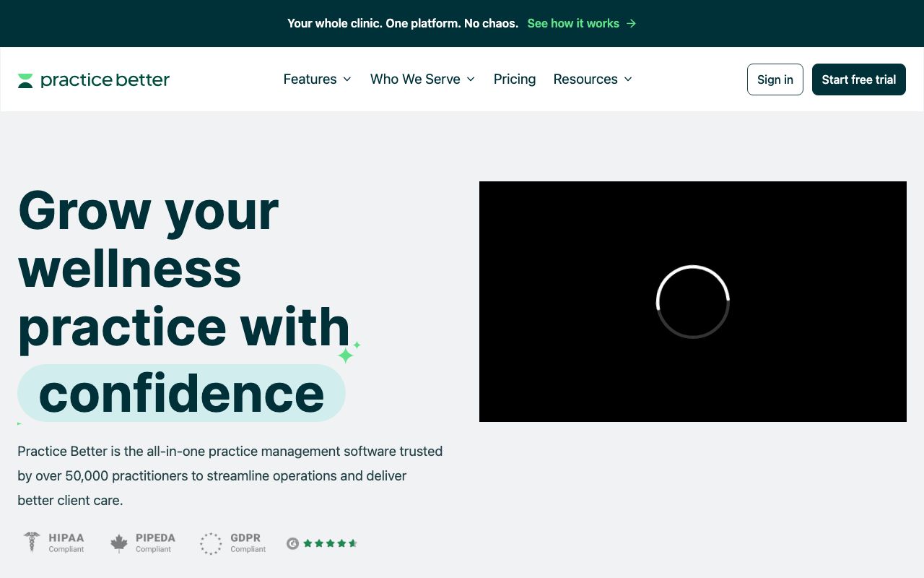
Task: Click the five-star rating next to G2
Action: 328,543
